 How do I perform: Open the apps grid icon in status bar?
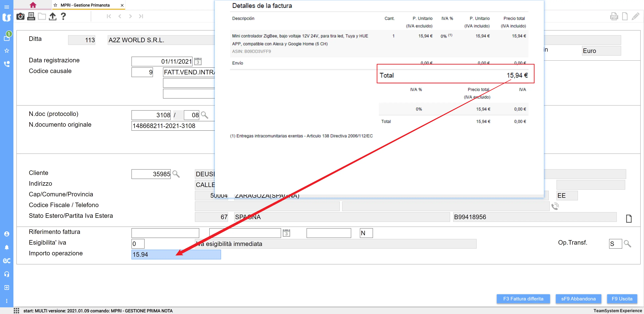pos(16,310)
